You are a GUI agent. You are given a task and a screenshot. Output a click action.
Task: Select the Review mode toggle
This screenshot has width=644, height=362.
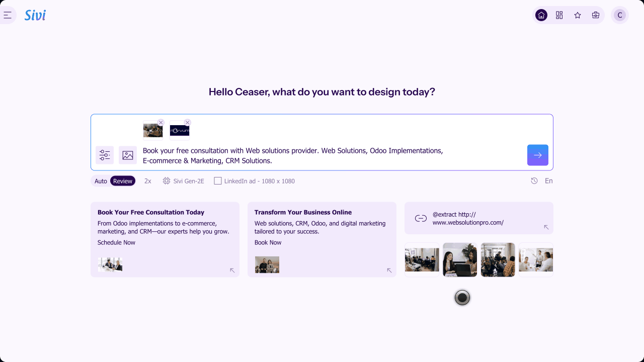(x=123, y=181)
